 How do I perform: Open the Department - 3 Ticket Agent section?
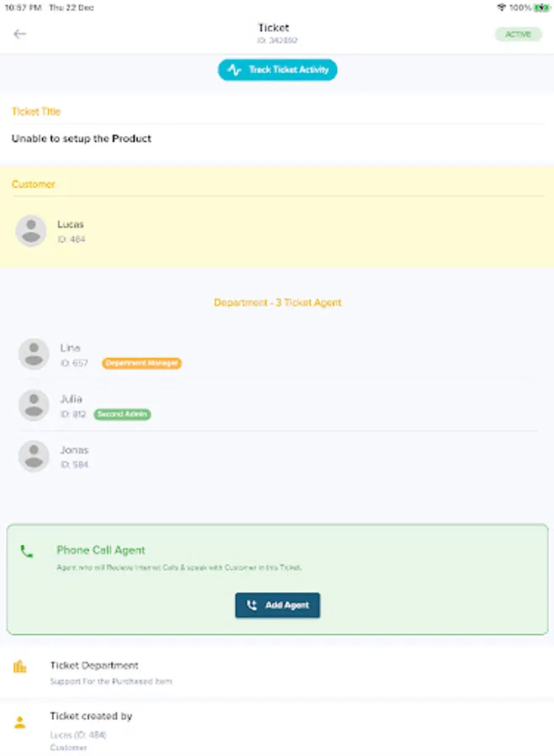pos(277,302)
